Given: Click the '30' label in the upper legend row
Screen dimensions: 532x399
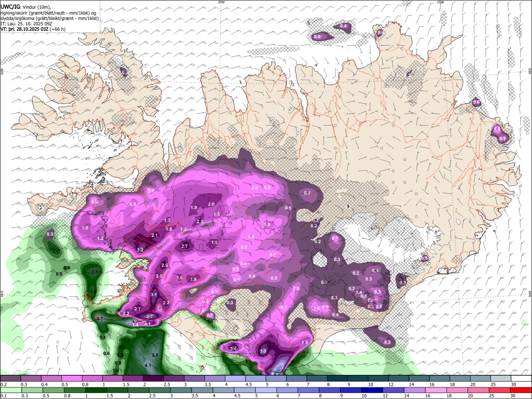Looking at the screenshot, I should [513, 384].
